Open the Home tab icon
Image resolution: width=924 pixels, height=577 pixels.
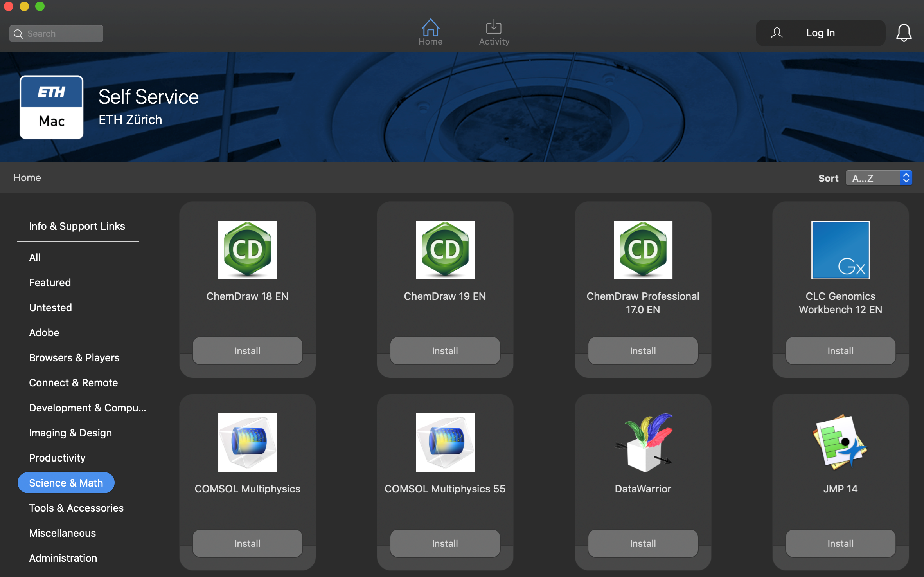(x=430, y=27)
